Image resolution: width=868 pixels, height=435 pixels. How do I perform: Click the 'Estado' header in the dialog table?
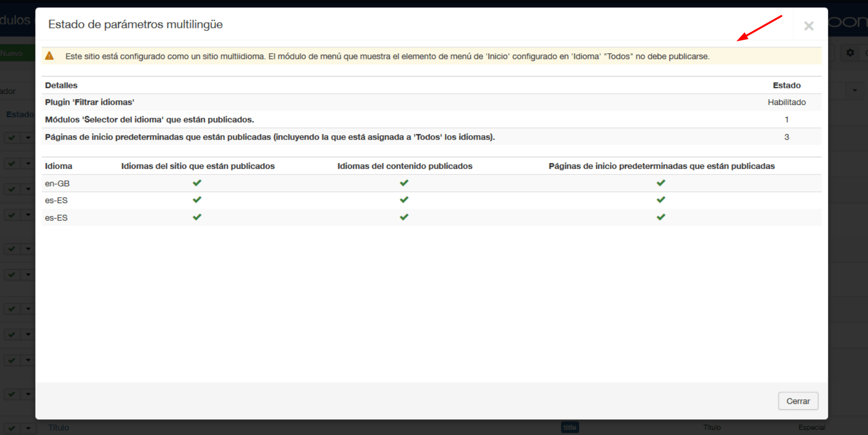point(786,85)
